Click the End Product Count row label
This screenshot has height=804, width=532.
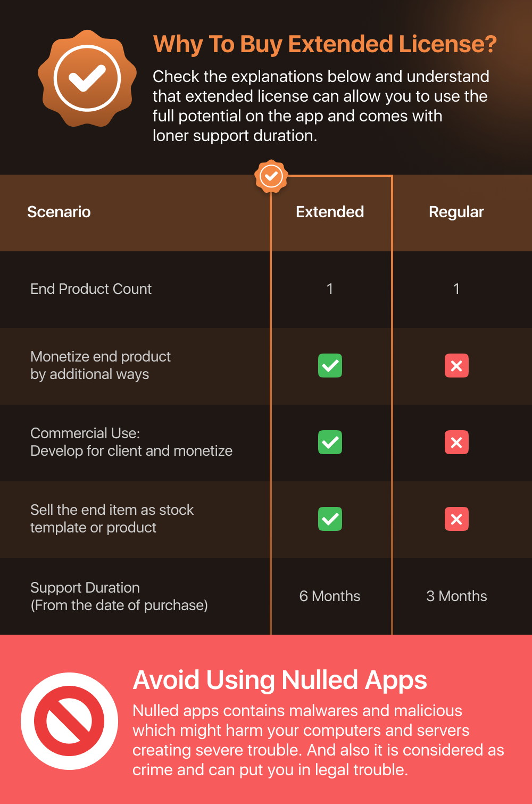coord(91,289)
